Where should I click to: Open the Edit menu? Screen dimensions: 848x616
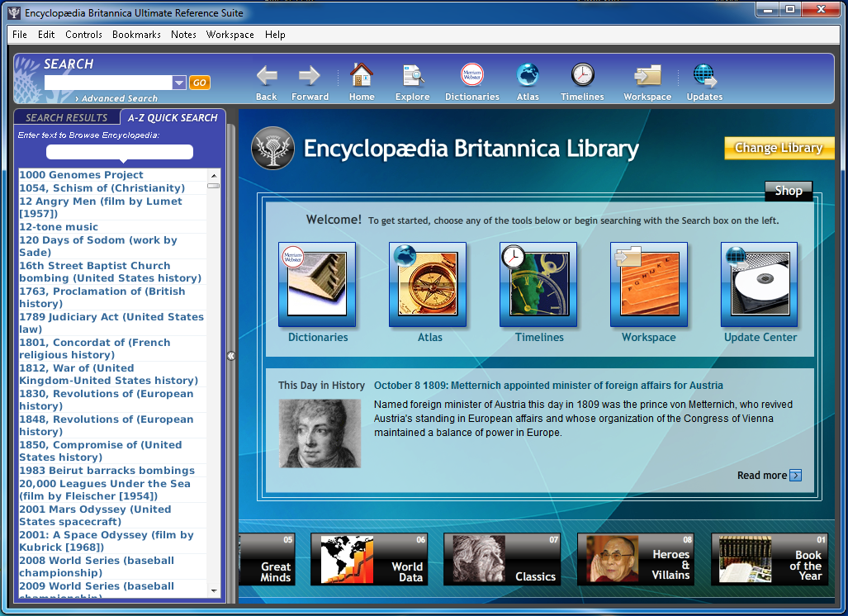46,35
